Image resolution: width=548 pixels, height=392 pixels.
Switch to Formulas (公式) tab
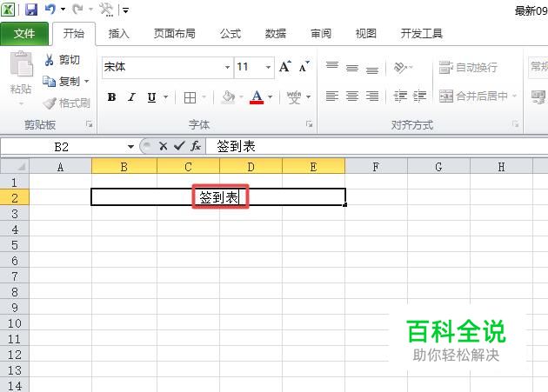231,34
